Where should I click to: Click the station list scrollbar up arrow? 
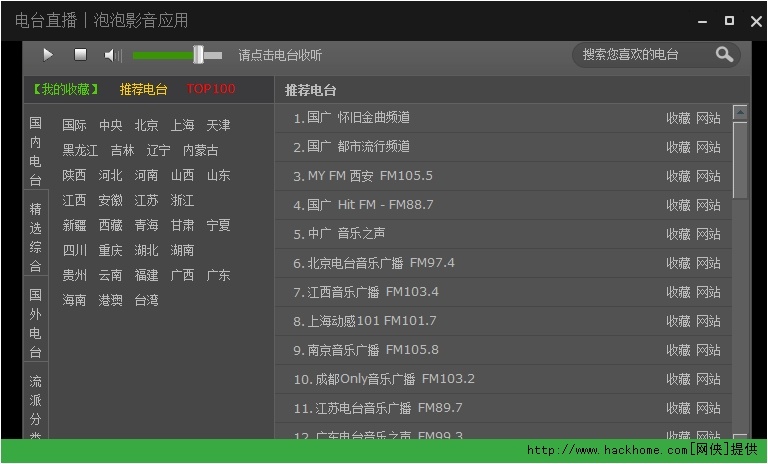tap(740, 112)
